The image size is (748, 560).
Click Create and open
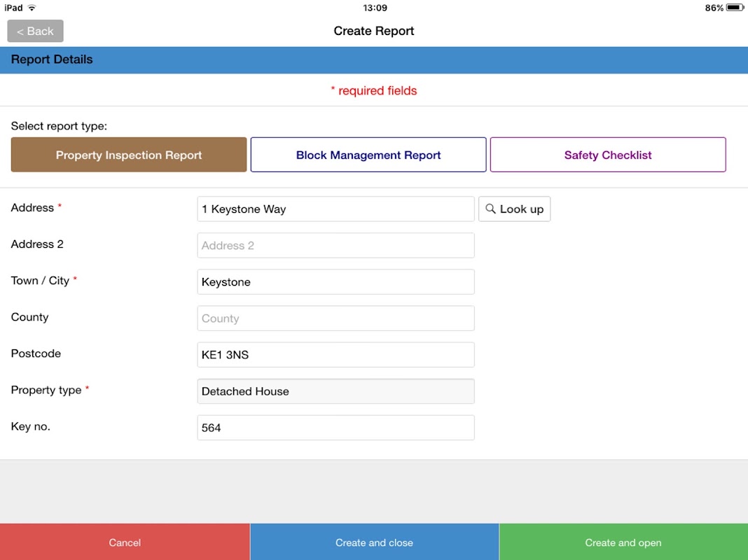[623, 542]
